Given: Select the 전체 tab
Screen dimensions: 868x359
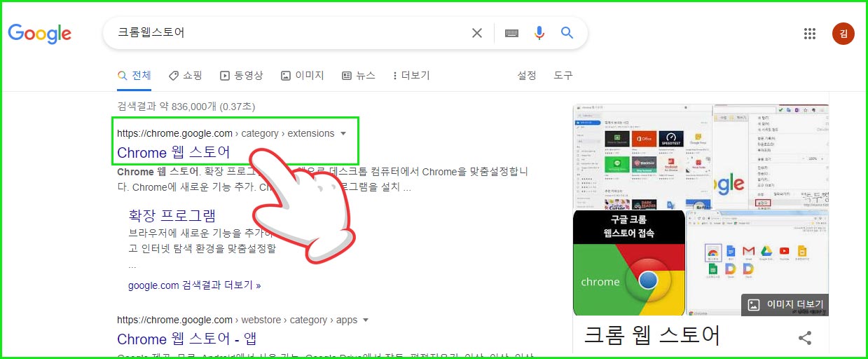Looking at the screenshot, I should pyautogui.click(x=134, y=75).
